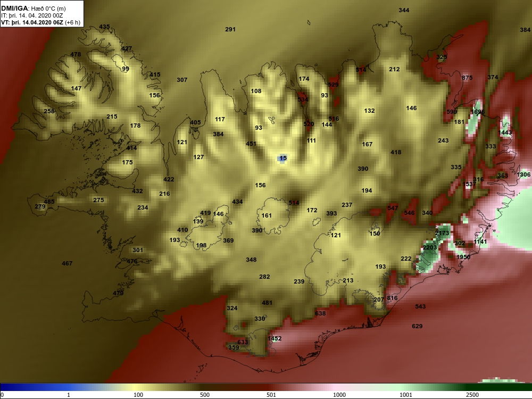Click the map value 546
The height and width of the screenshot is (399, 532).
coord(410,213)
